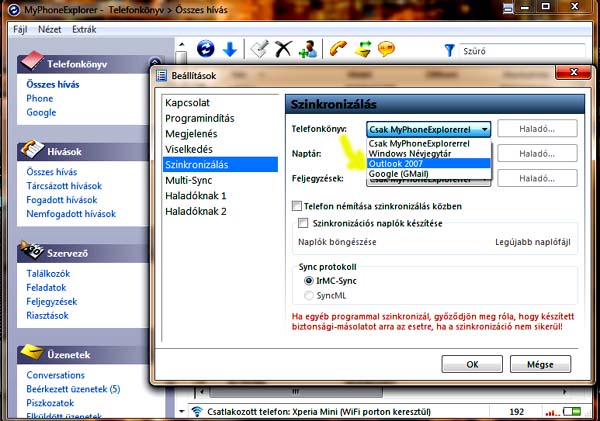Open Phone under Telefonkönyv sidebar

coord(40,98)
